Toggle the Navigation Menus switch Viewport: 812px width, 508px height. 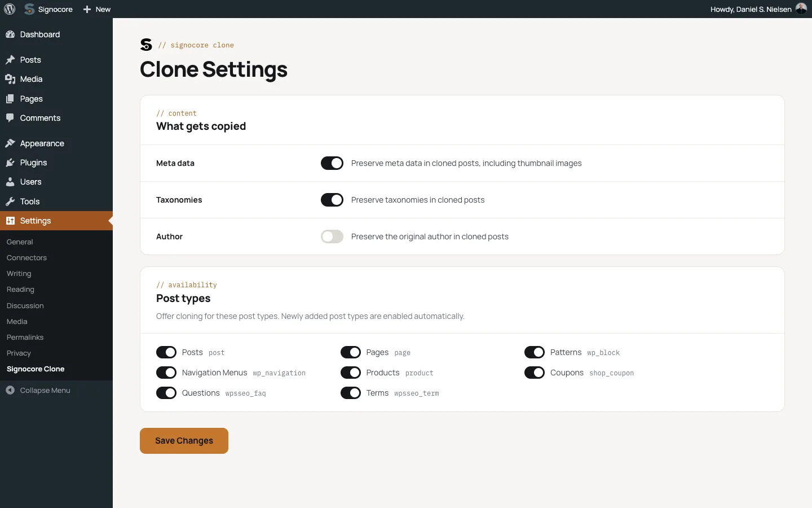(x=166, y=373)
